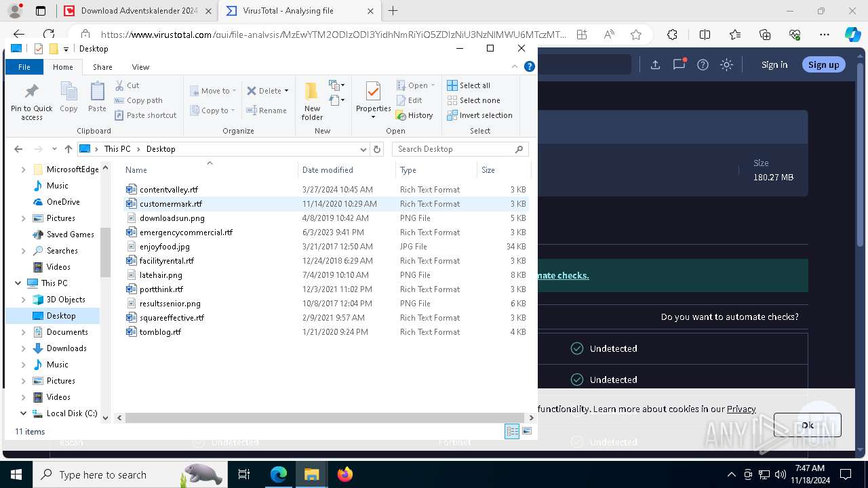Screen dimensions: 868x488
Task: Click the Refresh button in Explorer
Action: coord(378,149)
